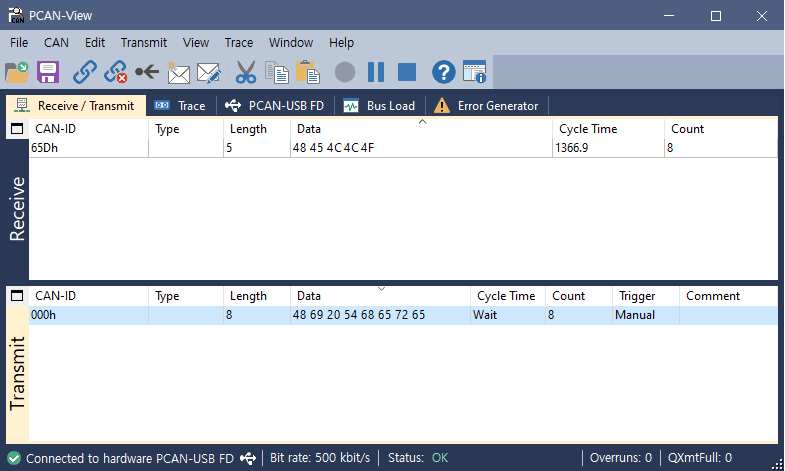This screenshot has width=785, height=471.
Task: Click the Receive panel window icon
Action: 17,129
